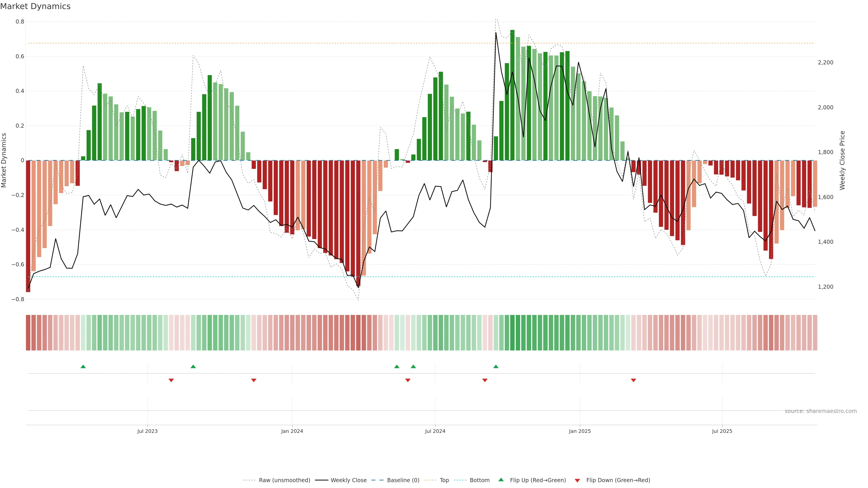Hide the Top threshold legend entry
The image size is (868, 488).
(444, 480)
